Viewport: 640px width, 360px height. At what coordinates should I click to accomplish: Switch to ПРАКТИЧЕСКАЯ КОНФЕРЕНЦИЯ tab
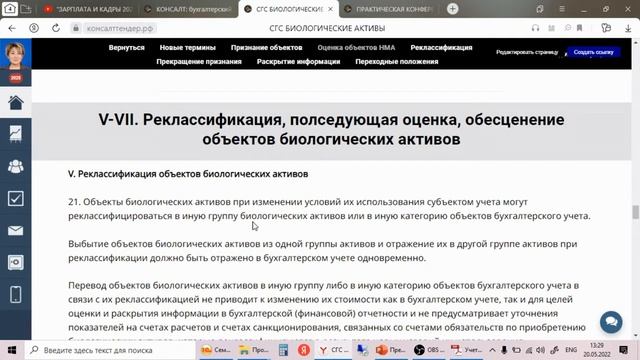389,9
